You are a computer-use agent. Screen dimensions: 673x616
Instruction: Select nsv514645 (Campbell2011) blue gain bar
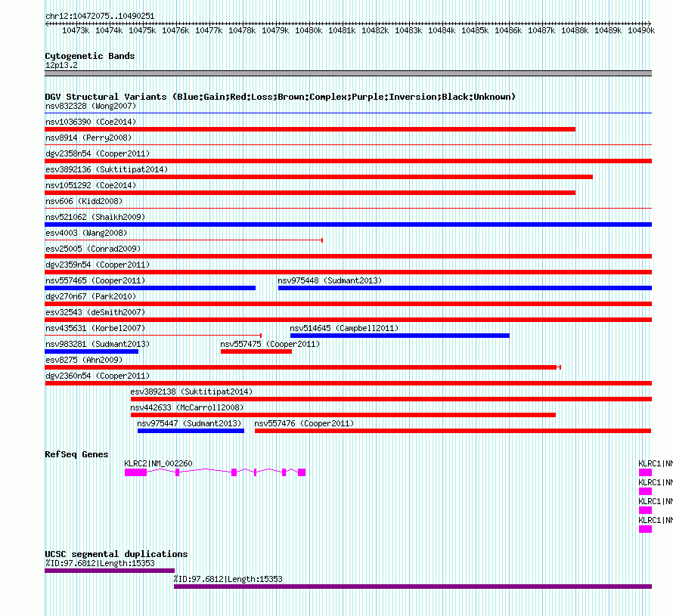(400, 336)
